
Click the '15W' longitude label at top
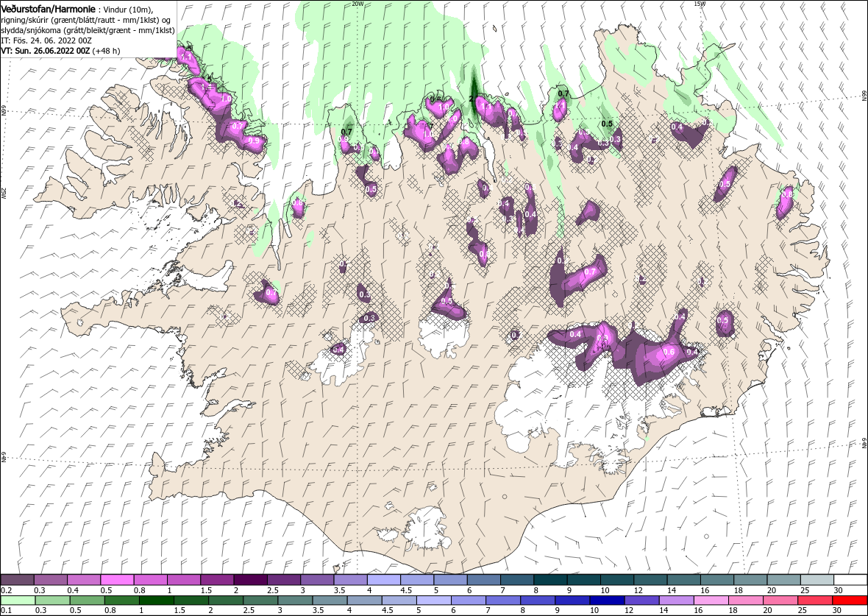(x=700, y=4)
